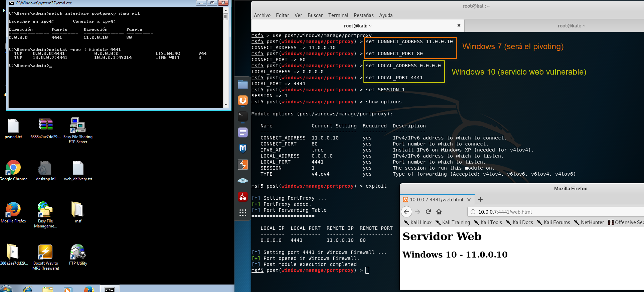The width and height of the screenshot is (644, 292).
Task: Open the Pestañas menu in terminal
Action: click(364, 15)
